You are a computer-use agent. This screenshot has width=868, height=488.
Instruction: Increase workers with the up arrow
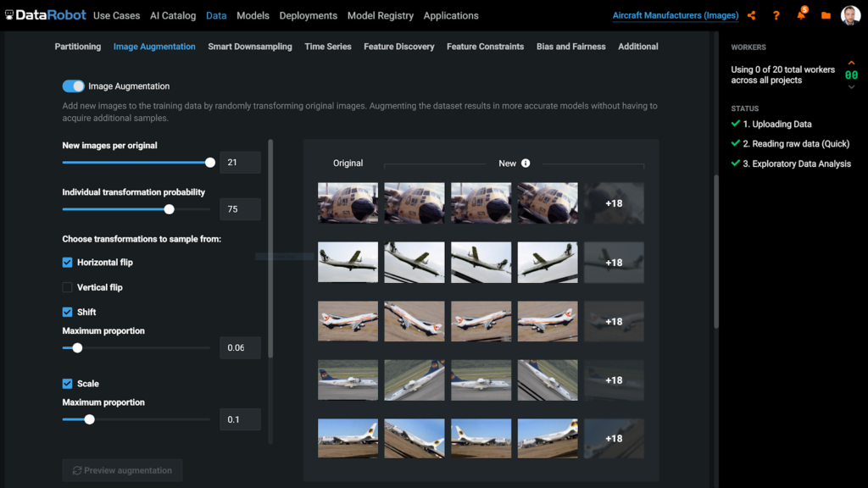851,64
